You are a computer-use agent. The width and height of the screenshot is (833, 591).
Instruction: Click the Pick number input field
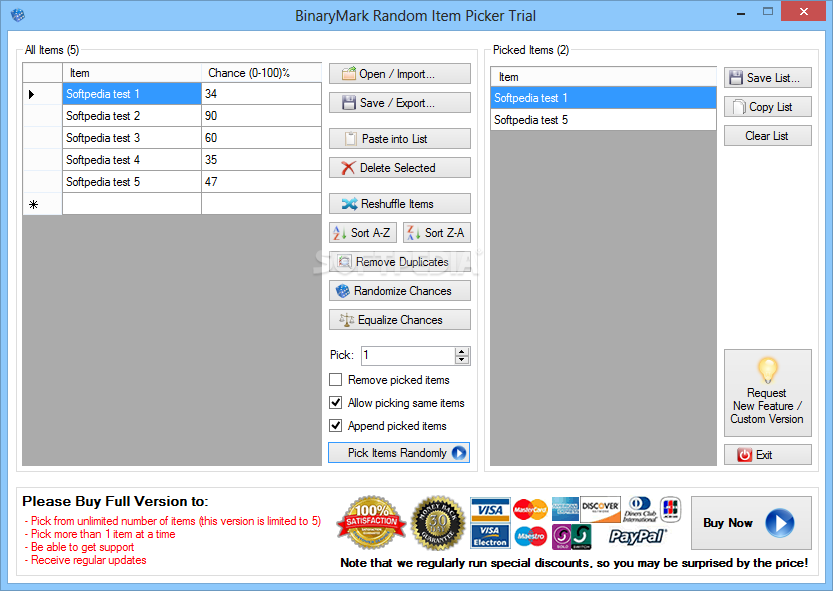click(408, 356)
